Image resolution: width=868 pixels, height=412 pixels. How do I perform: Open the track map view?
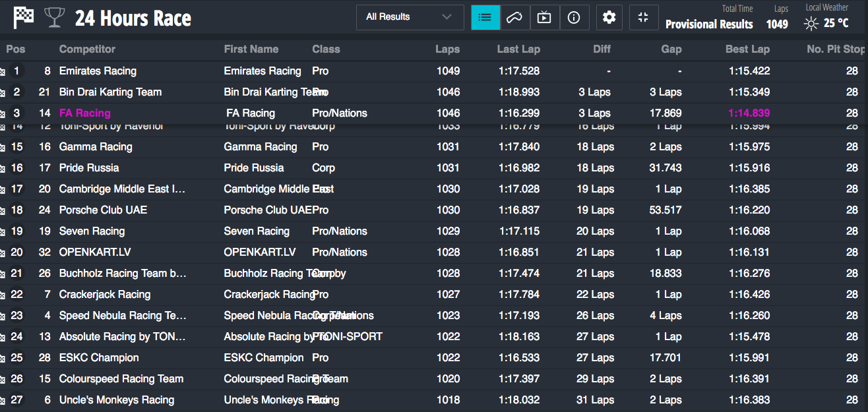(514, 18)
